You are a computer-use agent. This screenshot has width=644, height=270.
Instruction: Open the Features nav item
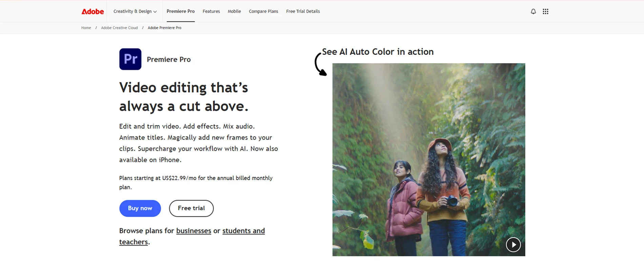[x=211, y=12]
